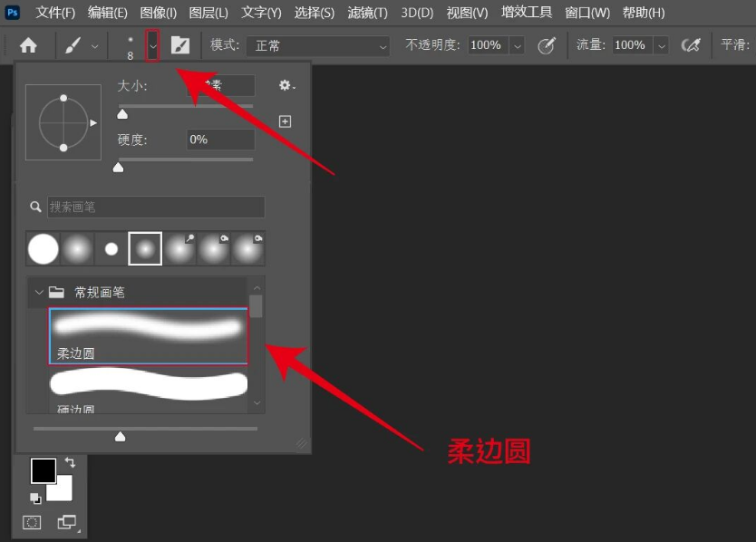Click the Photoshop Ps logo icon

point(12,12)
